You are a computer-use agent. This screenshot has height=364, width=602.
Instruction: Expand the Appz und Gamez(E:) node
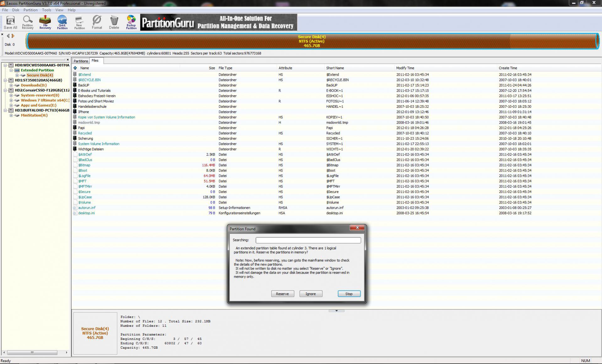[x=11, y=105]
